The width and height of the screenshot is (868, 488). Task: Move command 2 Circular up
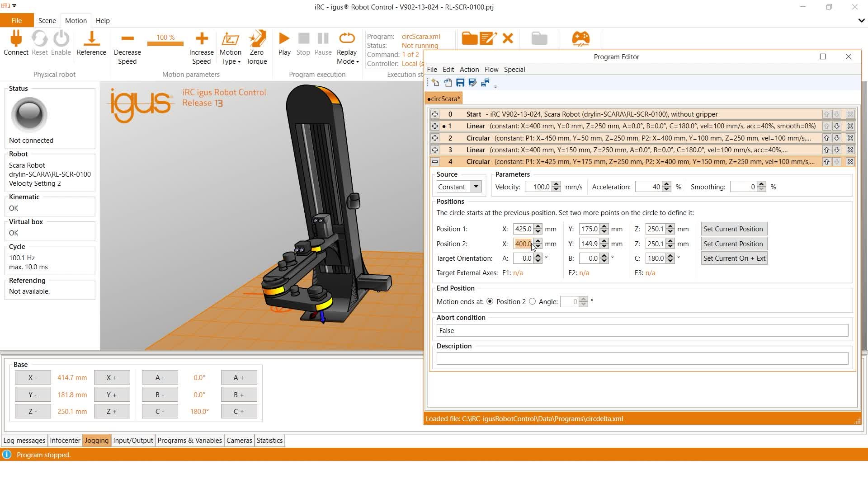(826, 138)
